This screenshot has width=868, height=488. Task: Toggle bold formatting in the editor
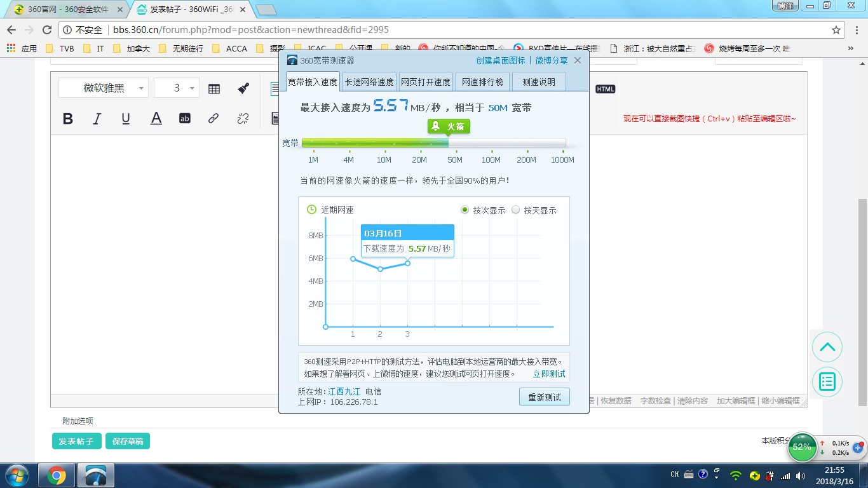coord(68,118)
